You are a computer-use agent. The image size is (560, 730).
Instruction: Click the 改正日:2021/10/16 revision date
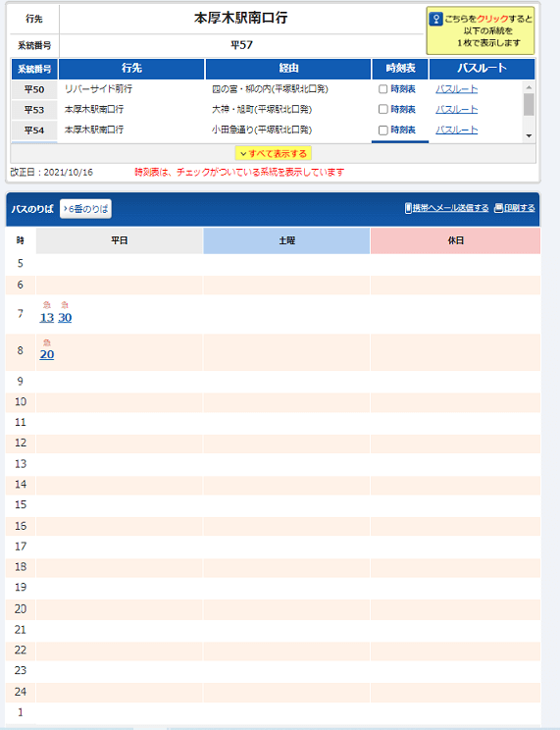point(52,173)
